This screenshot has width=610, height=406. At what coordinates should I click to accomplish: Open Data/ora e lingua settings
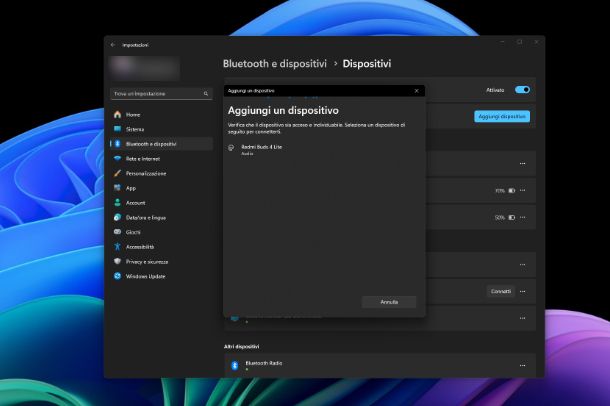(145, 217)
